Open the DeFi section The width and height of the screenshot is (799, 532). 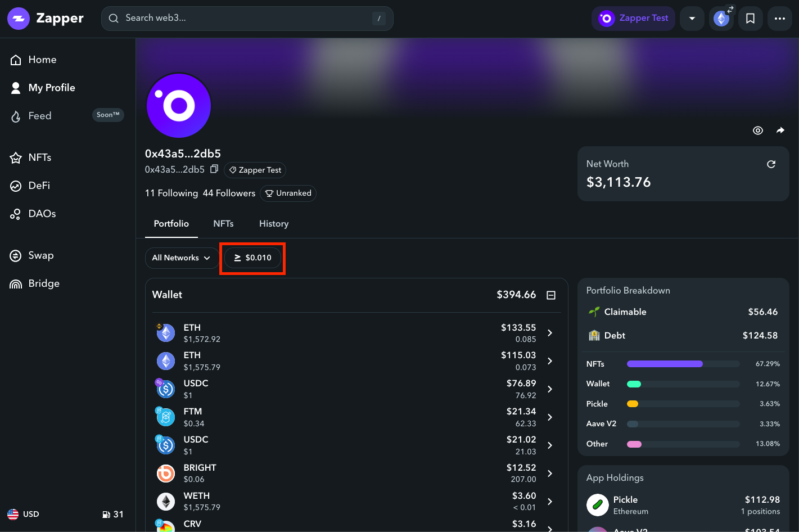[x=39, y=186]
